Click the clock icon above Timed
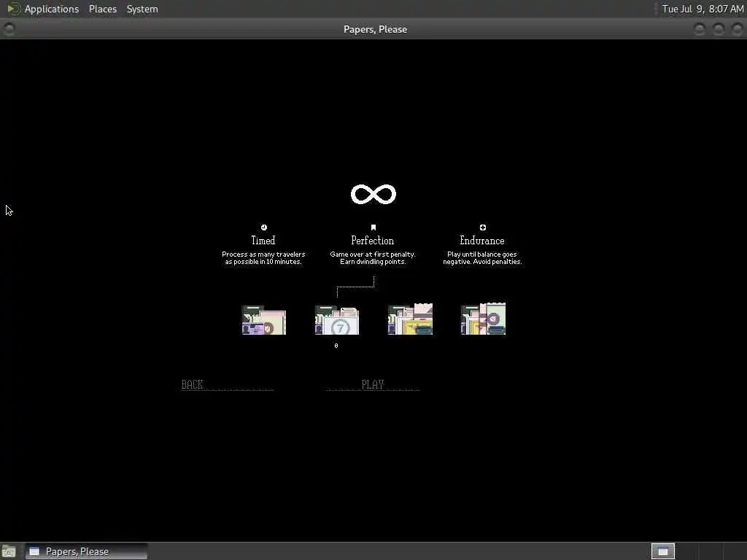 [264, 227]
